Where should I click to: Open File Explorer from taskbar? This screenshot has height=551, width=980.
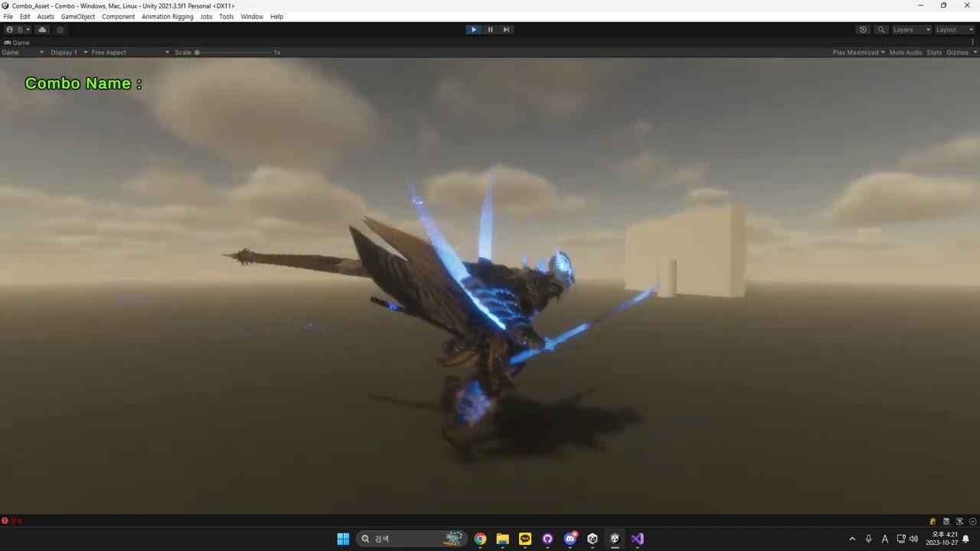pos(502,539)
